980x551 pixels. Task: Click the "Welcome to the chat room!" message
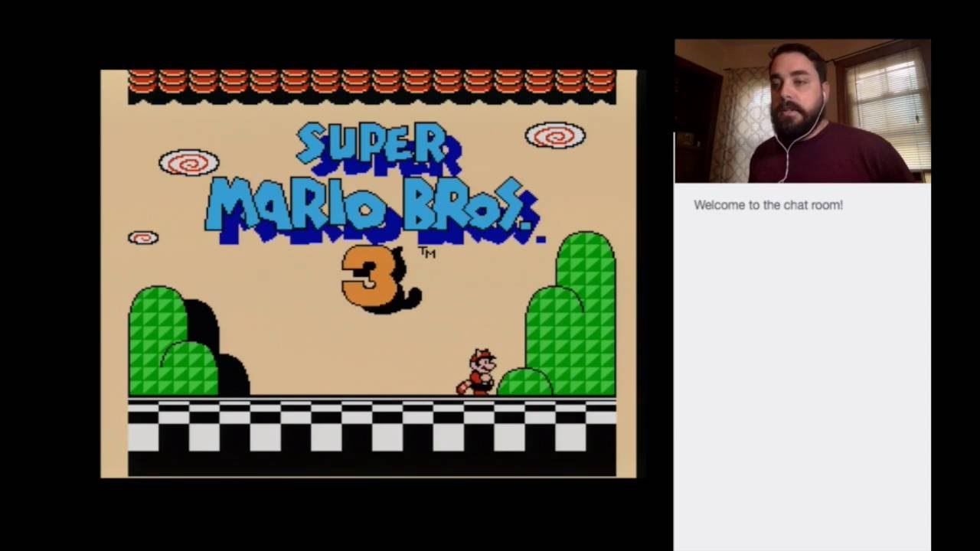tap(768, 205)
